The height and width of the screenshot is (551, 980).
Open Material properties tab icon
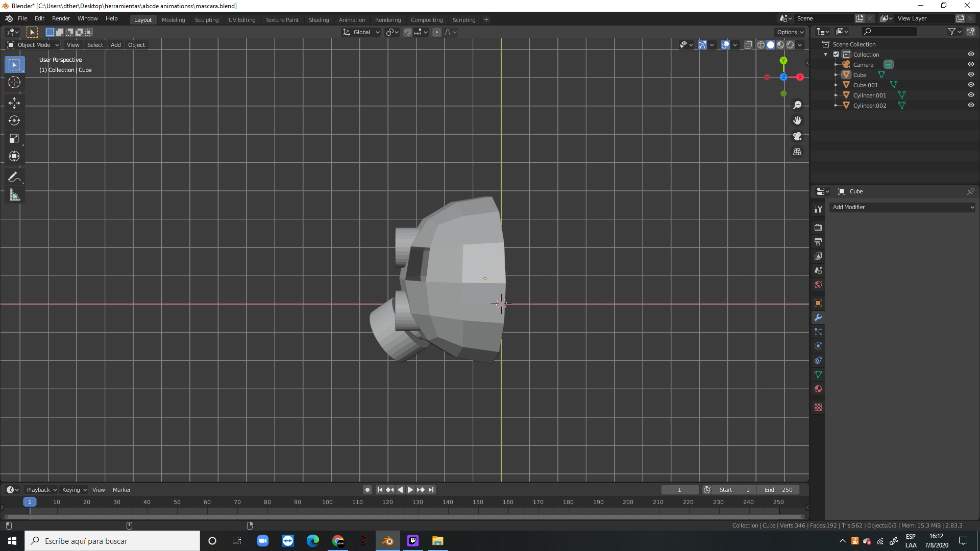pyautogui.click(x=818, y=389)
